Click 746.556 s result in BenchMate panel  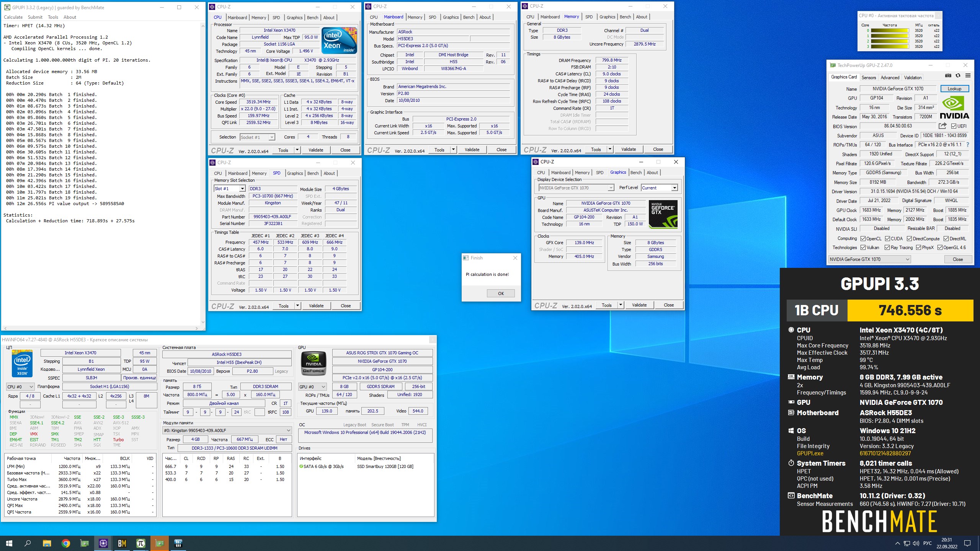click(910, 310)
